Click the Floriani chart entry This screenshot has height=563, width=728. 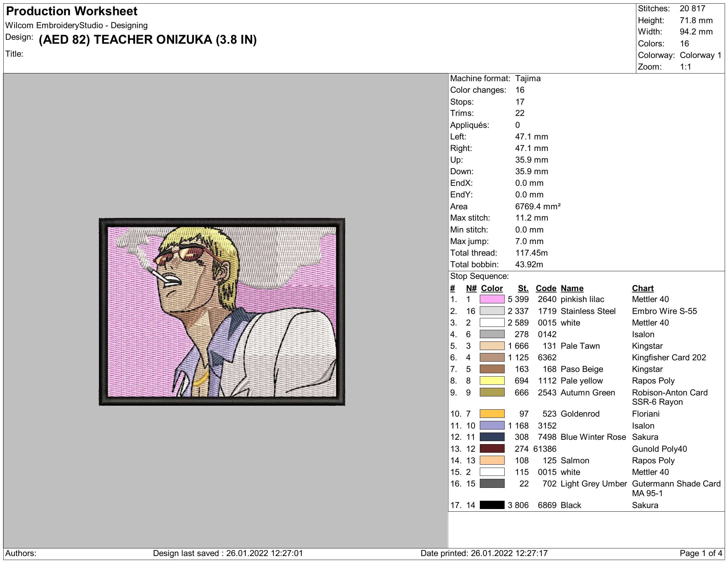click(x=646, y=414)
